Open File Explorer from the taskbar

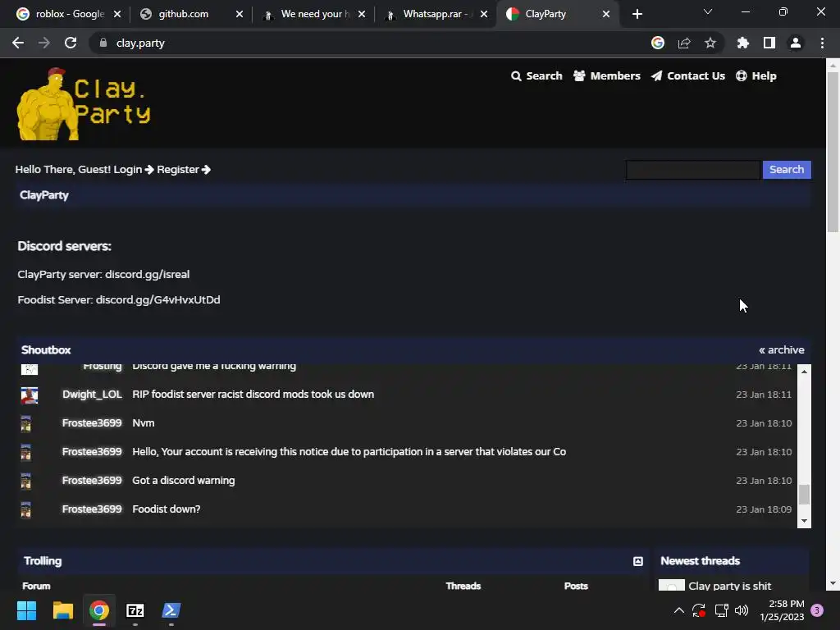tap(62, 610)
